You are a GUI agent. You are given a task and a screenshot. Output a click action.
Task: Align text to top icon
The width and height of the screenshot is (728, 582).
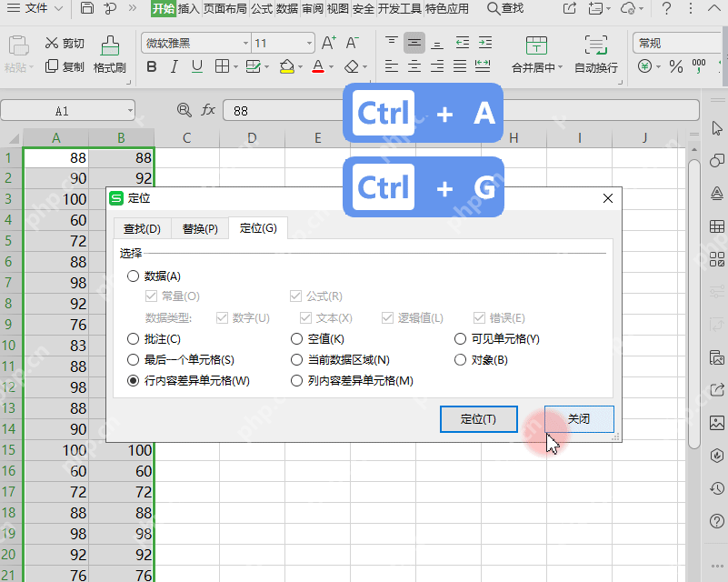[x=392, y=42]
